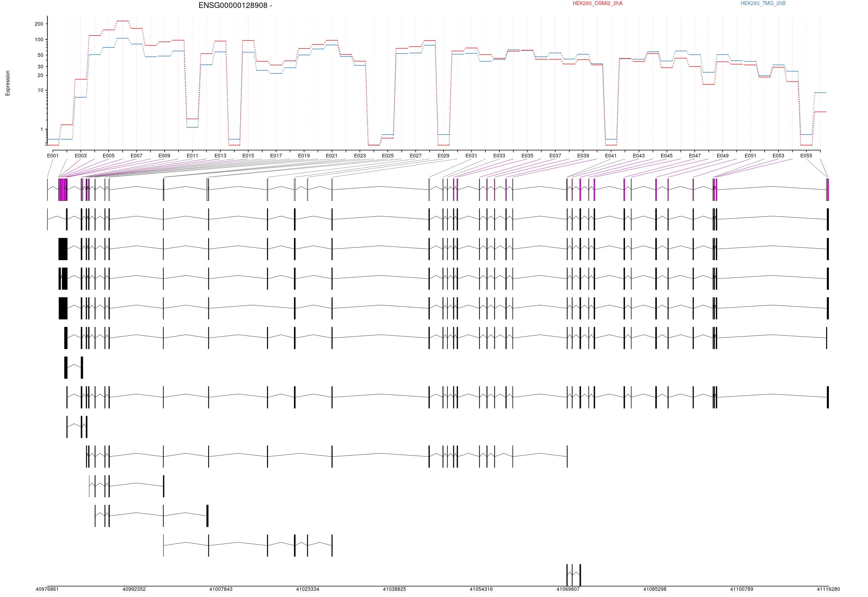Click the exon label E023

click(x=359, y=156)
